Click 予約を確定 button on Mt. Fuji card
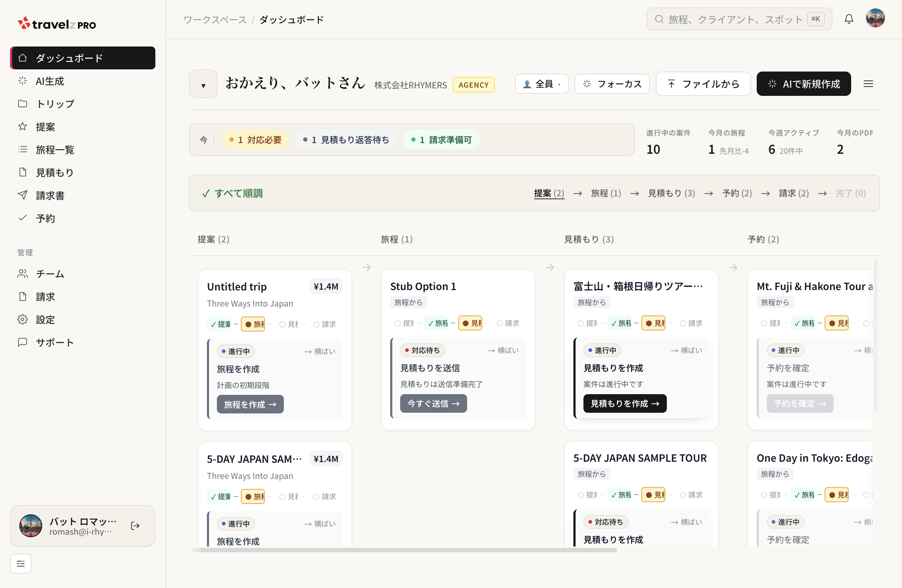Image resolution: width=902 pixels, height=588 pixels. pos(800,403)
